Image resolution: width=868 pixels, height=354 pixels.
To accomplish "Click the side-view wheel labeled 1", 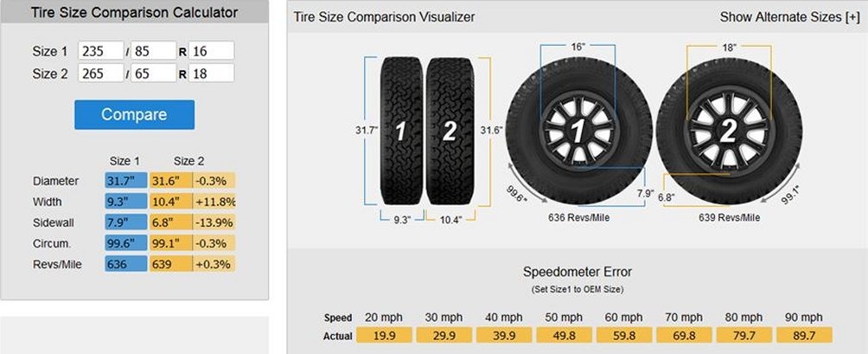I will (578, 132).
